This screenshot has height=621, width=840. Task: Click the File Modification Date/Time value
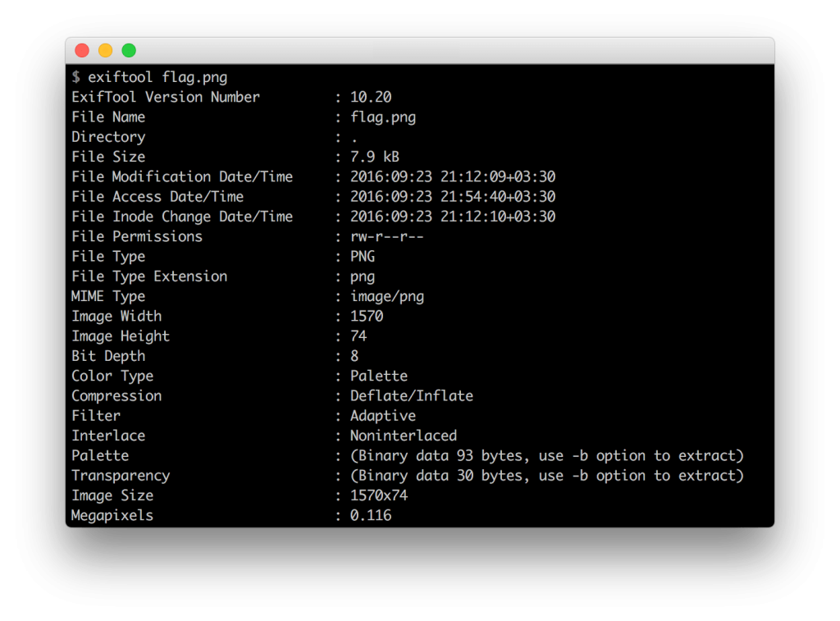[x=453, y=176]
